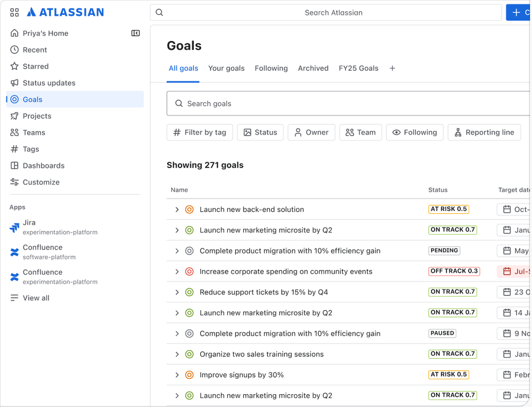Open the Team filter dropdown
This screenshot has height=407, width=532.
(361, 132)
